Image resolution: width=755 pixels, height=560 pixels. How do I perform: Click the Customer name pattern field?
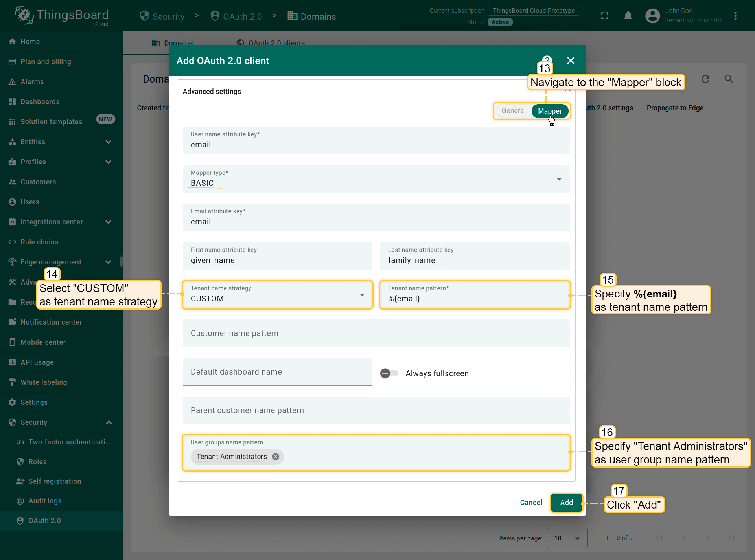[x=376, y=334]
